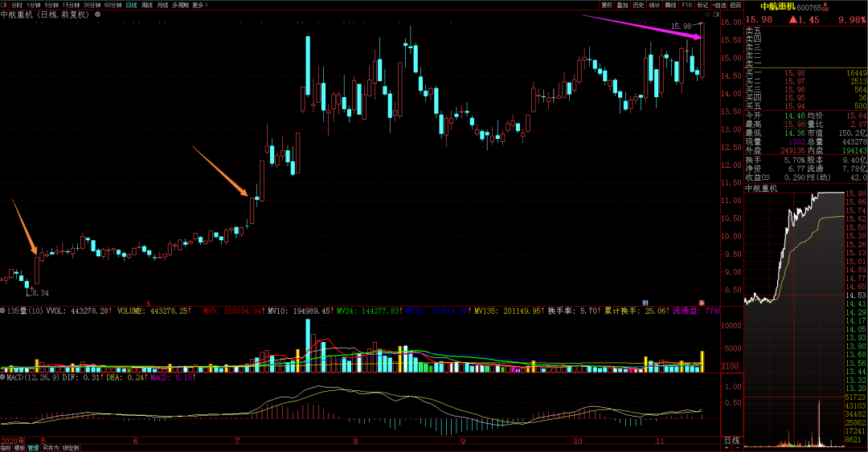
Task: Select the 月线 monthly chart tab
Action: (162, 5)
